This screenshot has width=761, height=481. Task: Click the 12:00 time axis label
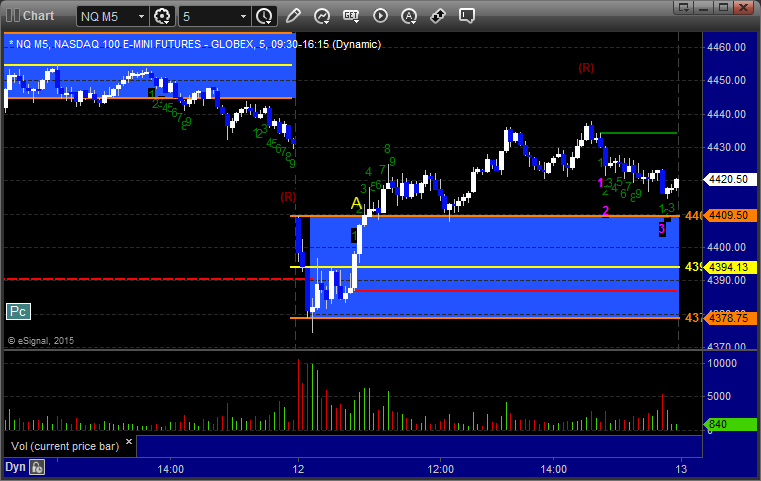tap(441, 469)
